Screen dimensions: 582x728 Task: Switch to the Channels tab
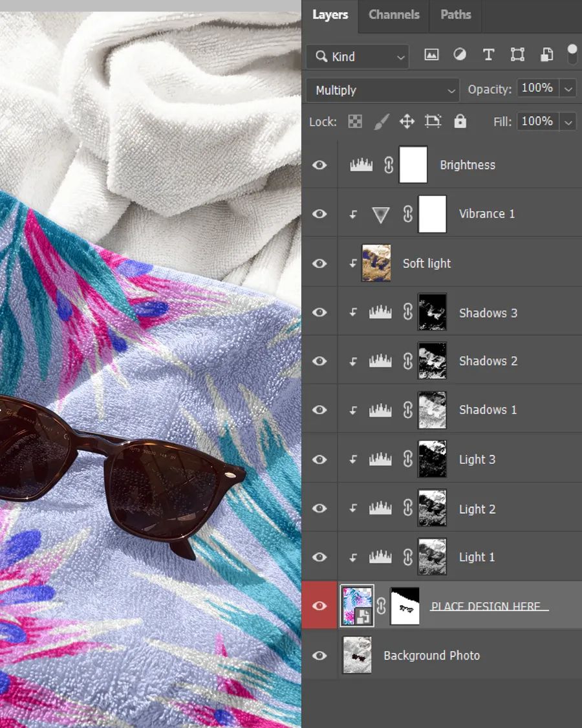(394, 15)
